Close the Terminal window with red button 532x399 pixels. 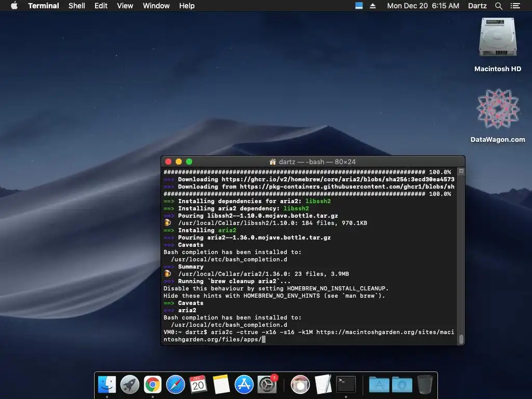(x=168, y=162)
